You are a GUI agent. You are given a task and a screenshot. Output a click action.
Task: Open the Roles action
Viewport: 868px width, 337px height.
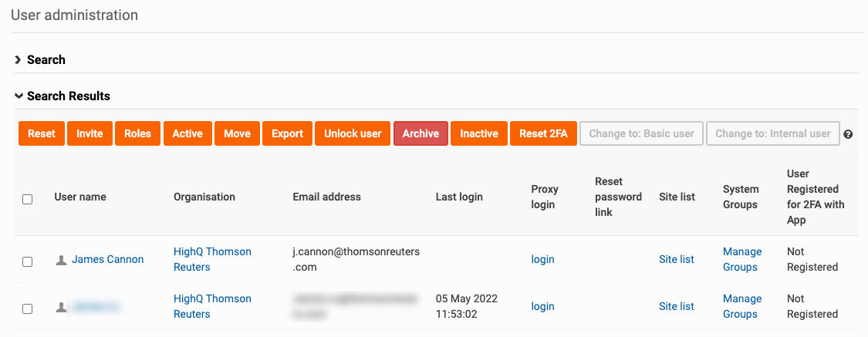click(x=138, y=133)
